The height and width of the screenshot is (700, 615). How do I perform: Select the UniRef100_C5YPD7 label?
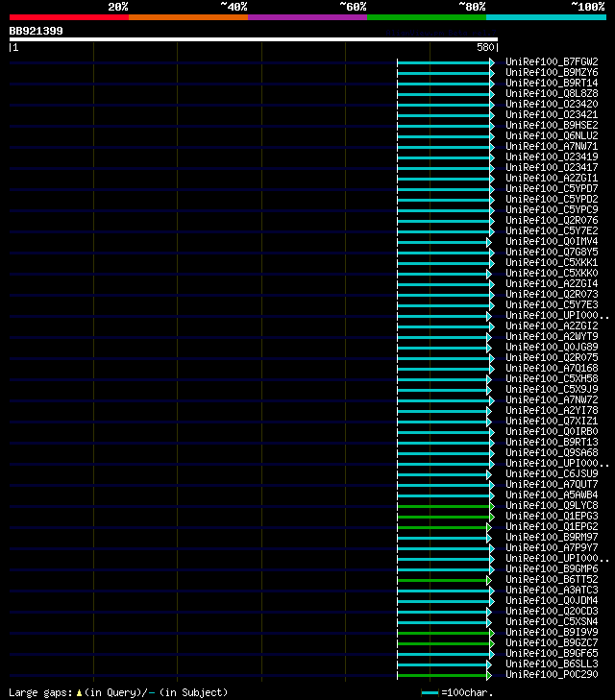pos(552,188)
